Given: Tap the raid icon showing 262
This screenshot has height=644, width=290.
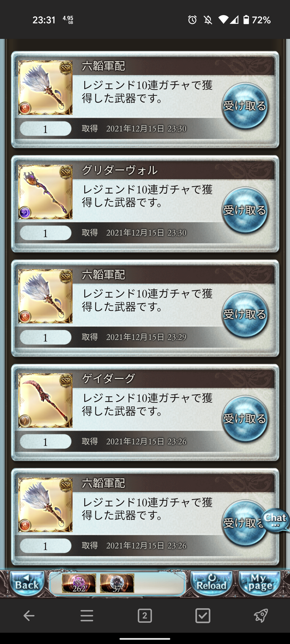Looking at the screenshot, I should click(79, 583).
